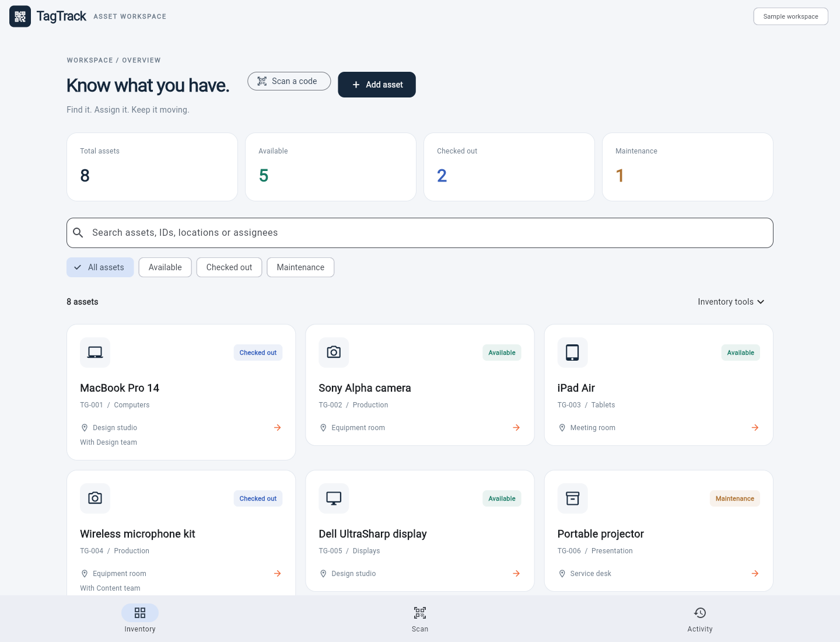Click the Checked out badge on MacBook Pro 14
This screenshot has height=642, width=840.
258,353
